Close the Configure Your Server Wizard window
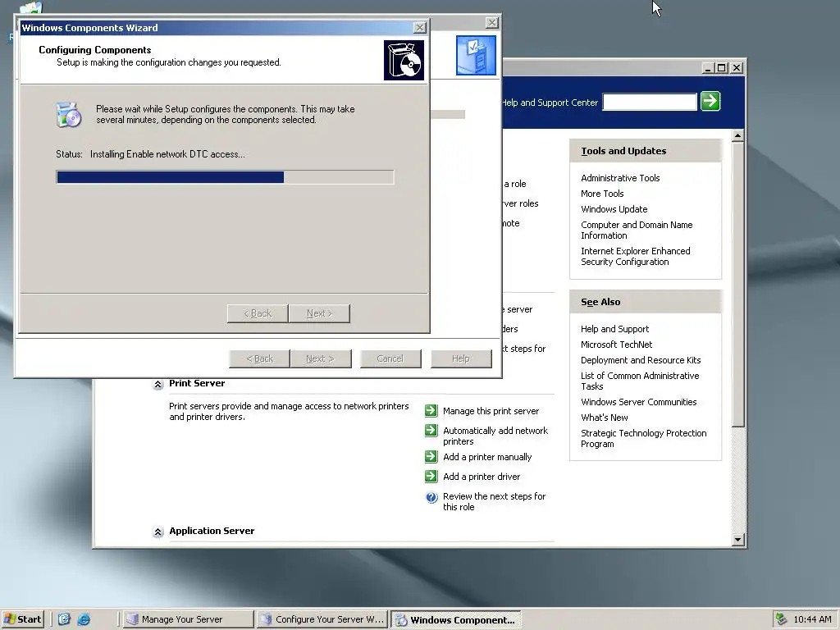 [x=492, y=22]
